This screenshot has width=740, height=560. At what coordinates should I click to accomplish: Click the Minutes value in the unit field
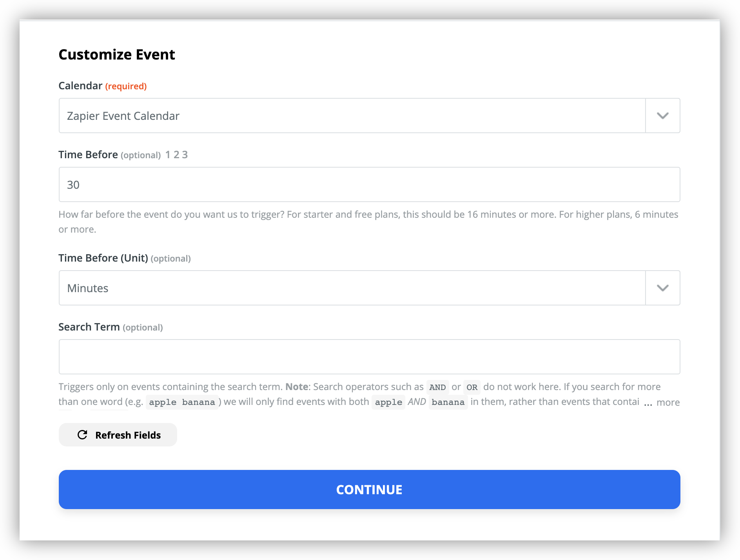(x=88, y=288)
